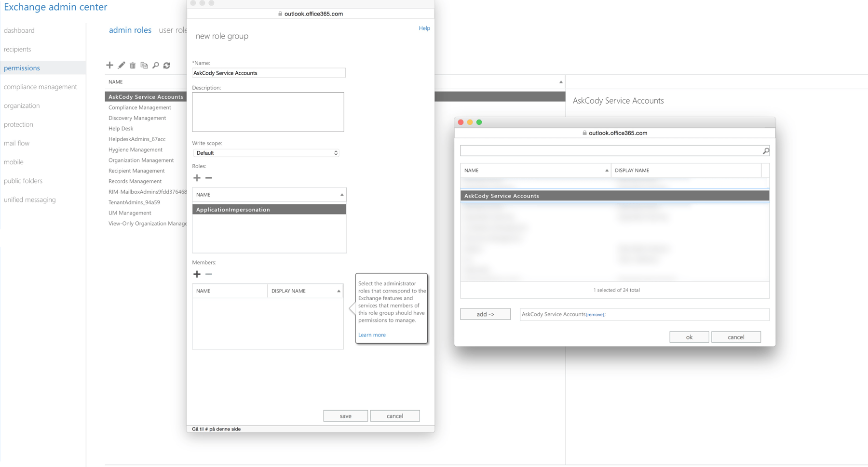Open the Learn more link in the tooltip
Viewport: 868px width, 467px height.
(x=372, y=334)
